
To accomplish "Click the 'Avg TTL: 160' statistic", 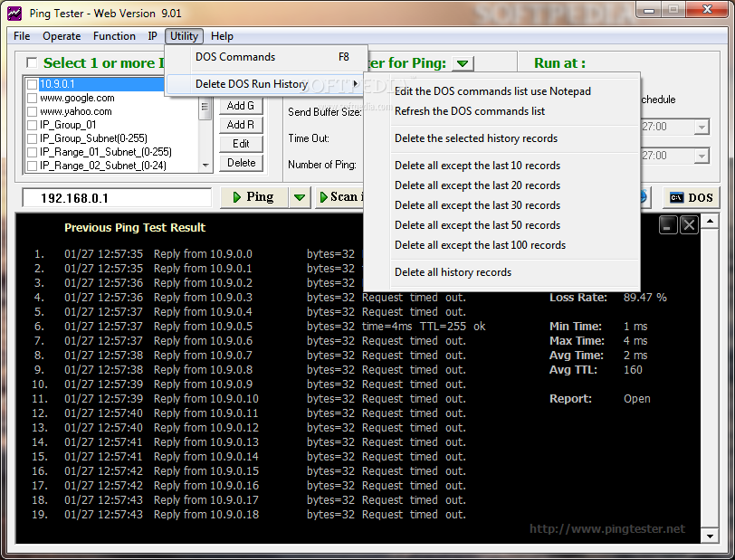I will point(596,370).
